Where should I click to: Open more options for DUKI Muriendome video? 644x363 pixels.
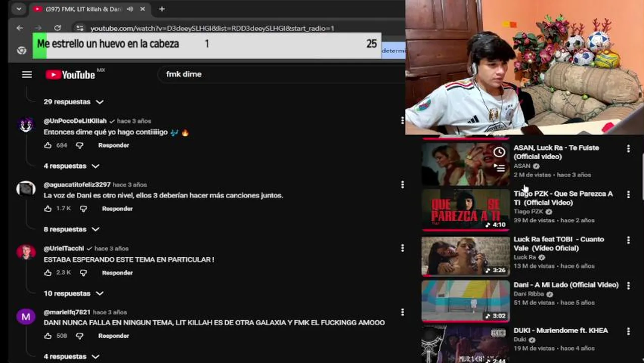pyautogui.click(x=628, y=331)
